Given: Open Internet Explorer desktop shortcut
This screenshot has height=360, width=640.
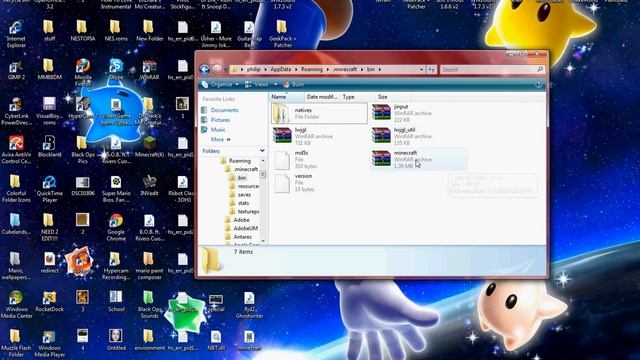Looking at the screenshot, I should click(16, 34).
